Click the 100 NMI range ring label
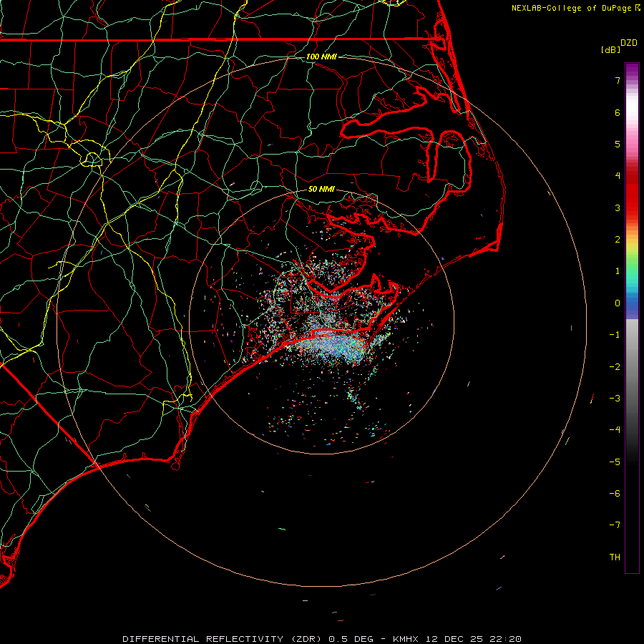This screenshot has height=644, width=644. pyautogui.click(x=321, y=57)
